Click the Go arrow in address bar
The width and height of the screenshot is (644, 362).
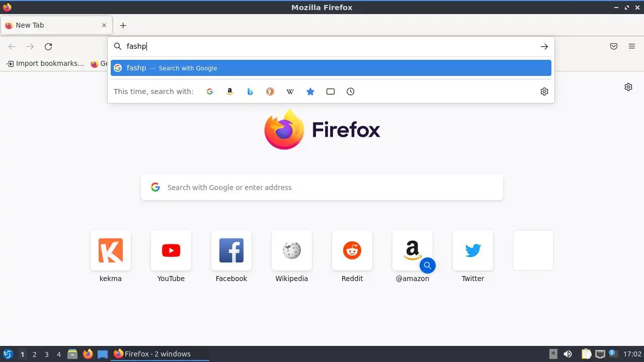tap(544, 46)
